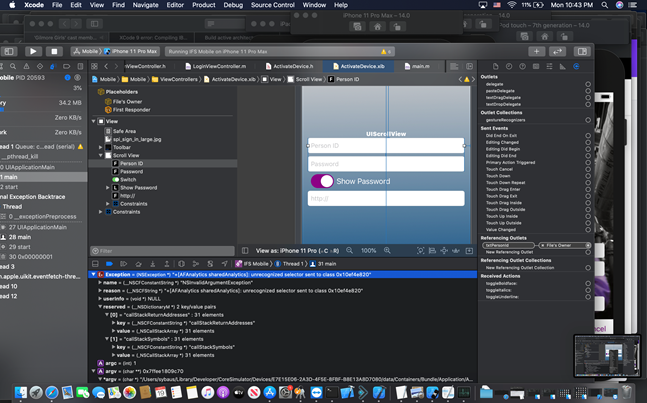Click the delegate outlet connection circle
This screenshot has height=403, width=647.
point(588,84)
